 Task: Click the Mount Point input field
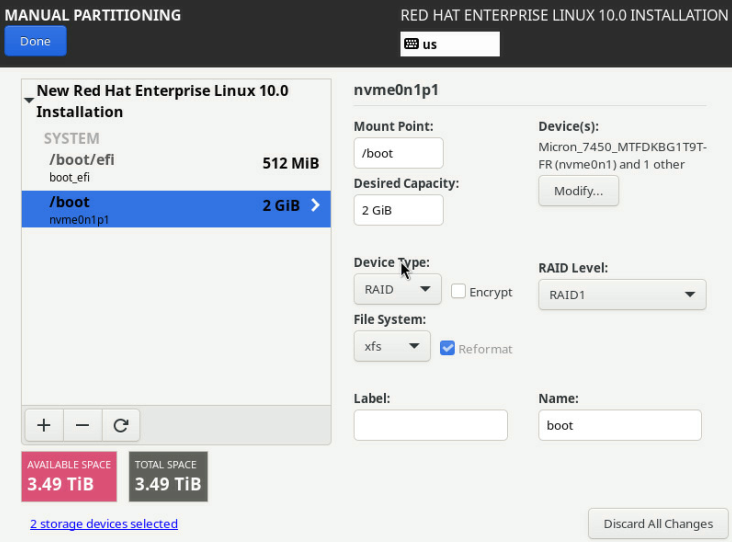398,153
